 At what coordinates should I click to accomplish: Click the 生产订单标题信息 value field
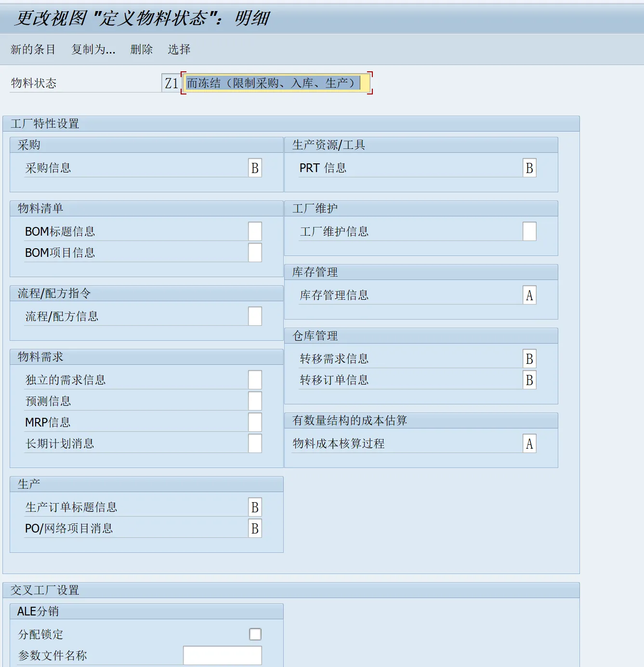pyautogui.click(x=255, y=507)
